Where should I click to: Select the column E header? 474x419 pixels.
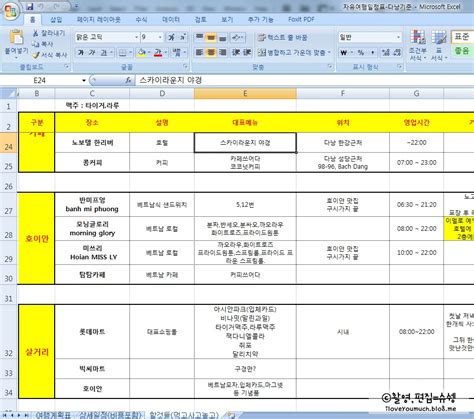(x=245, y=94)
